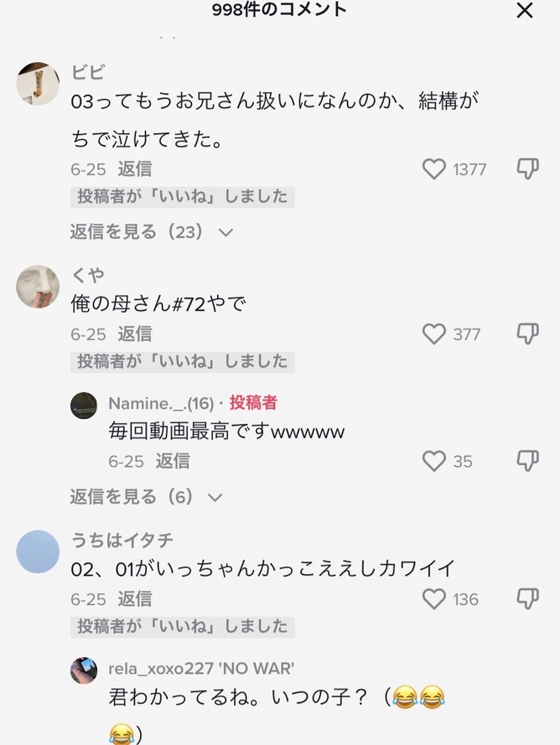Expand 返信を見る (6) replies
The height and width of the screenshot is (745, 560).
[x=147, y=497]
